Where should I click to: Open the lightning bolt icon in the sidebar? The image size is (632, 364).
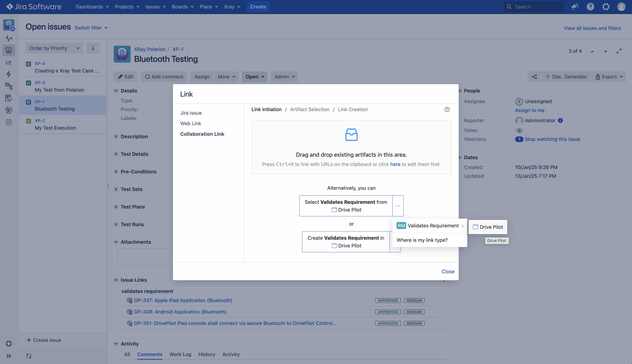[9, 74]
